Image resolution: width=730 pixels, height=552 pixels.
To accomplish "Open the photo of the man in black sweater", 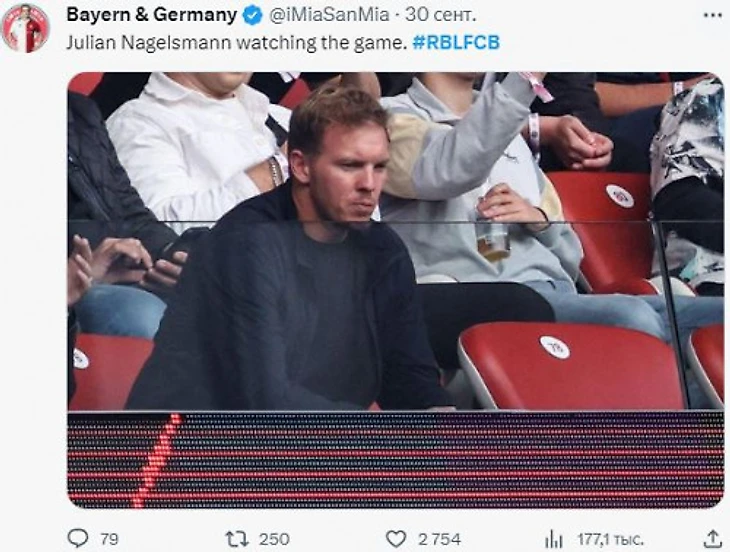I will [396, 290].
